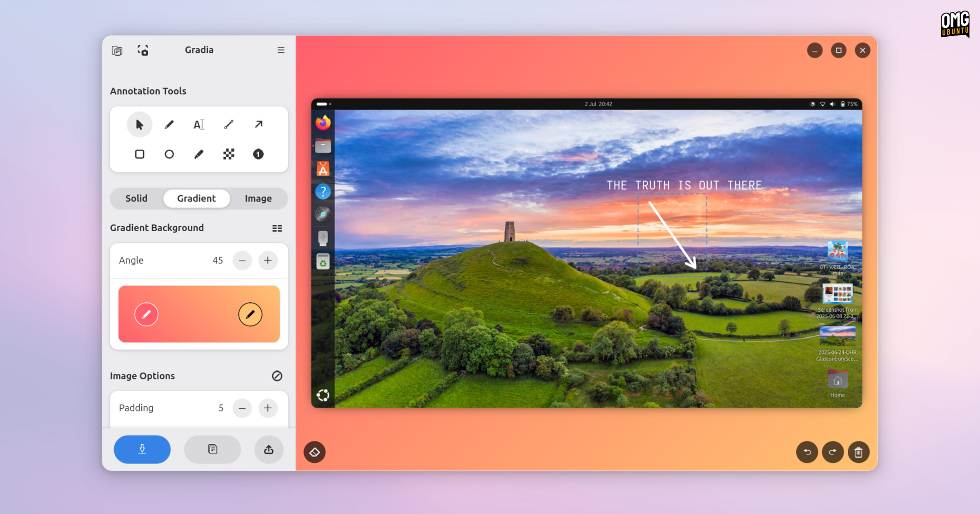Copy the edited image to clipboard
The width and height of the screenshot is (980, 514).
(212, 449)
